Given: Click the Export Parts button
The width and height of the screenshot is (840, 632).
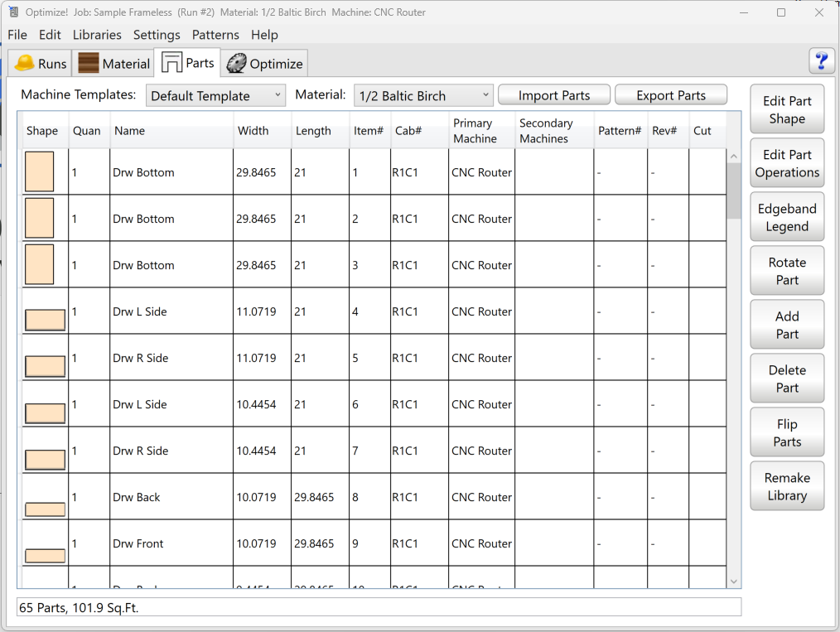Looking at the screenshot, I should (x=671, y=95).
